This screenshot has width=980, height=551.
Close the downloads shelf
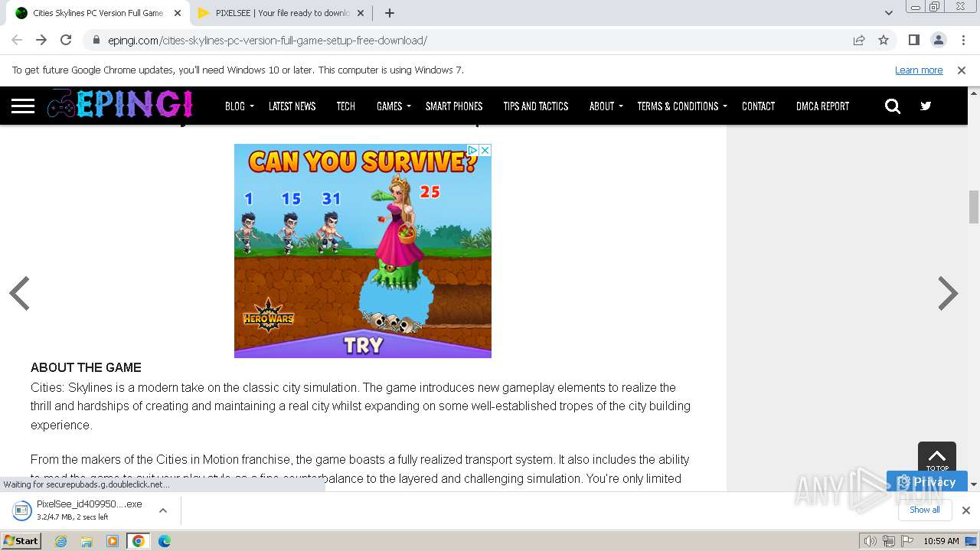[965, 510]
